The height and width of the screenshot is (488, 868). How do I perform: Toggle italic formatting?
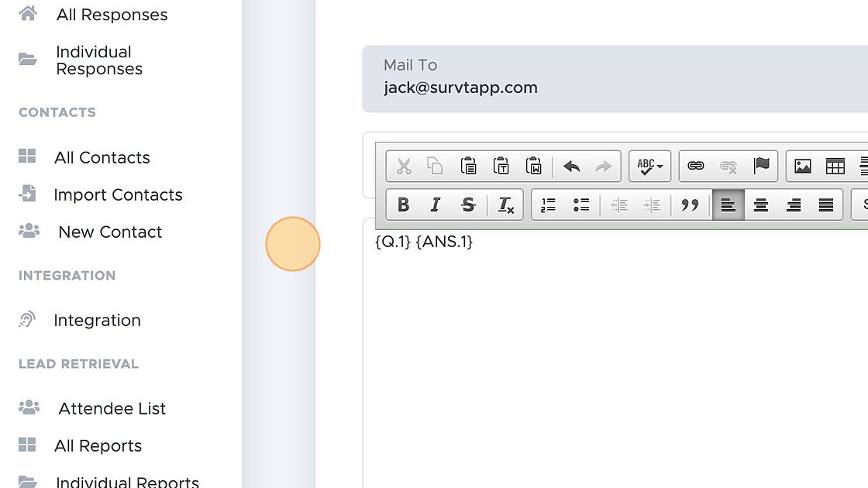pos(436,204)
